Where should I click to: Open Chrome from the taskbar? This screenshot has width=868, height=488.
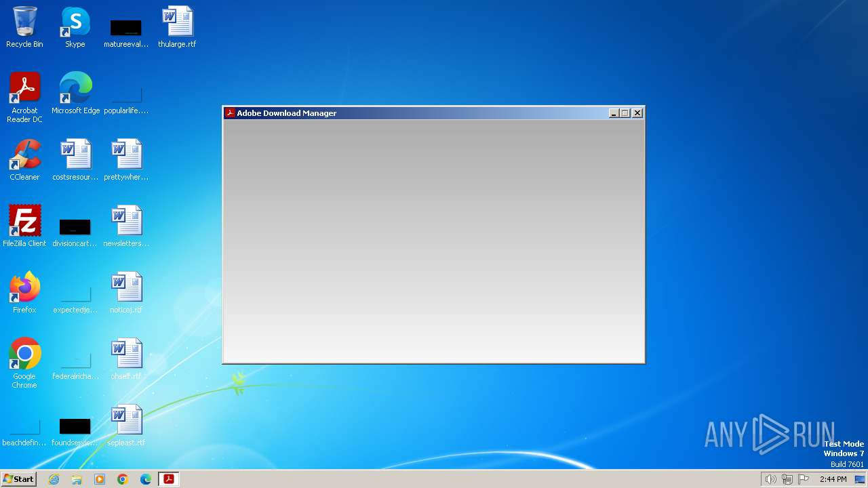click(x=123, y=479)
